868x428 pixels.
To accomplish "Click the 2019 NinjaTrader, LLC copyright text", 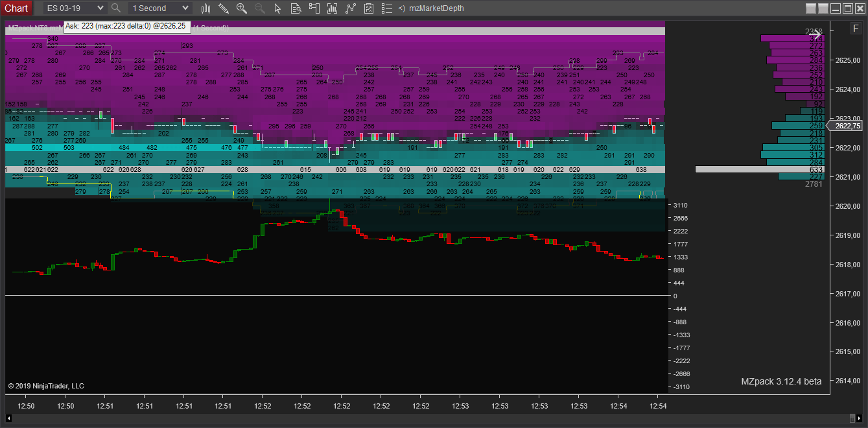I will (46, 386).
